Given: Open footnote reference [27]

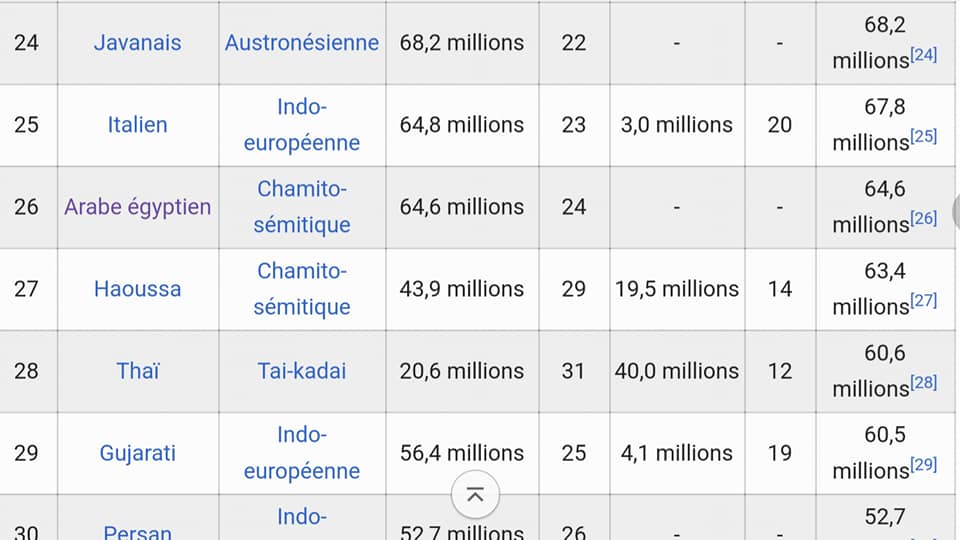Looking at the screenshot, I should (x=923, y=302).
